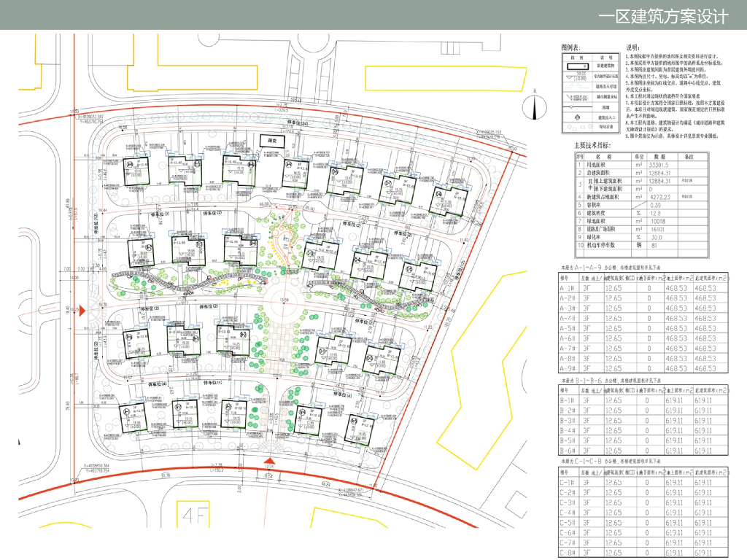Click the 箱变 box label on plan
This screenshot has width=747, height=560.
pyautogui.click(x=272, y=141)
